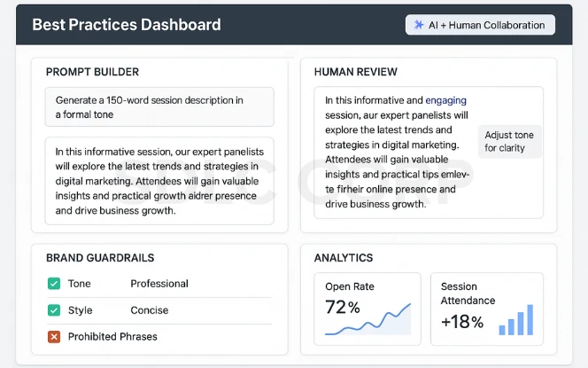Toggle the Prohibited Phrases red X checkbox
The image size is (588, 368).
[x=54, y=336]
